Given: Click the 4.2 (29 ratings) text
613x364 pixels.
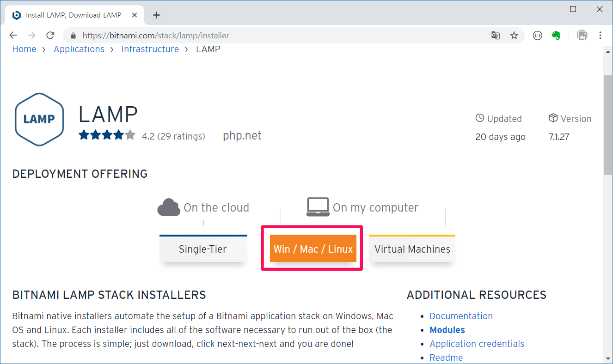Looking at the screenshot, I should tap(173, 136).
